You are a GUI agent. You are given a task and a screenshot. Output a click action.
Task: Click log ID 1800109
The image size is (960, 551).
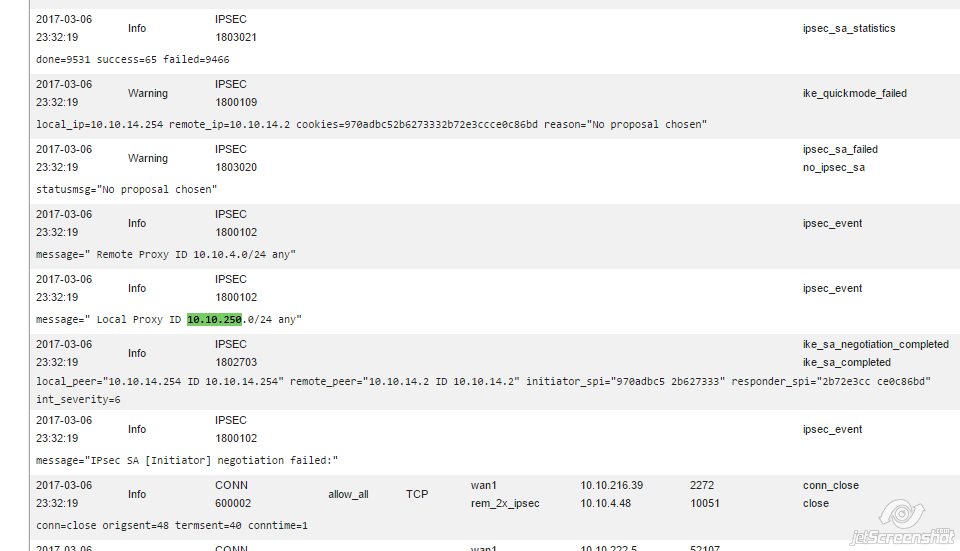click(236, 102)
